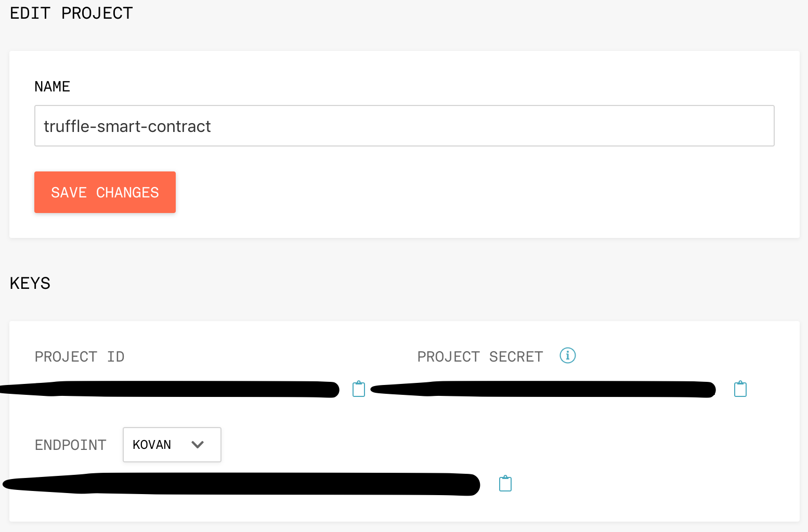Viewport: 808px width, 532px height.
Task: Expand the KOVAN endpoint dropdown
Action: click(x=172, y=445)
